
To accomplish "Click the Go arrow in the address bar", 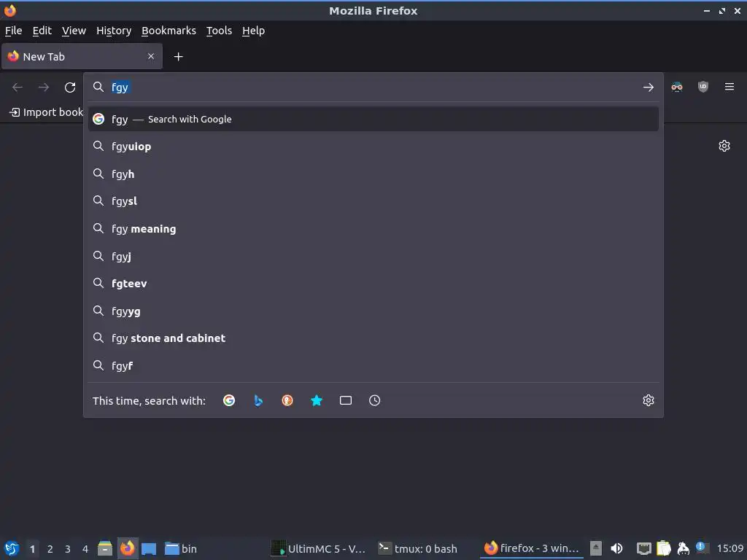I will [648, 87].
